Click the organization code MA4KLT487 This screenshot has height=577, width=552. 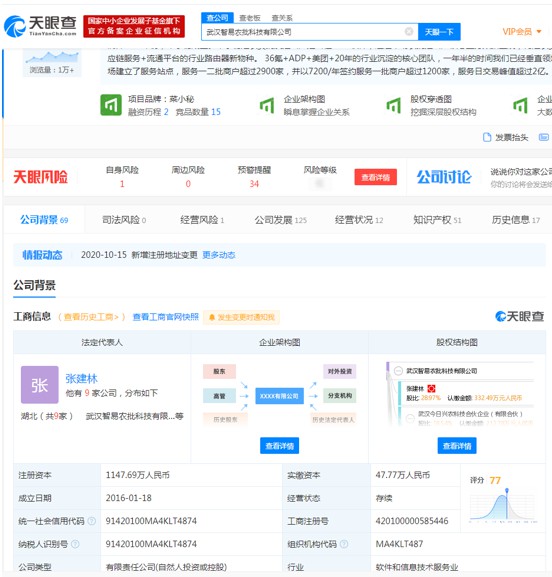click(399, 544)
